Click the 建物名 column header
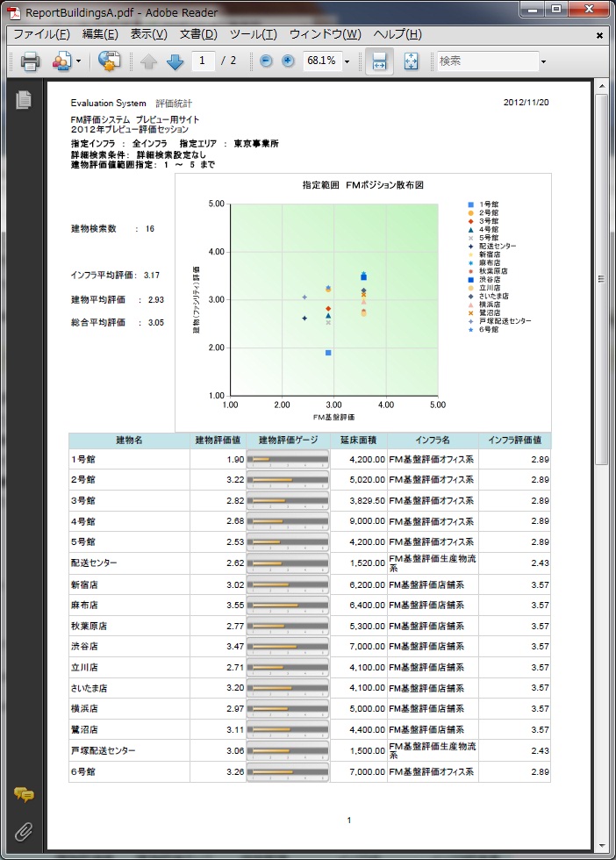Image resolution: width=616 pixels, height=860 pixels. click(x=129, y=441)
